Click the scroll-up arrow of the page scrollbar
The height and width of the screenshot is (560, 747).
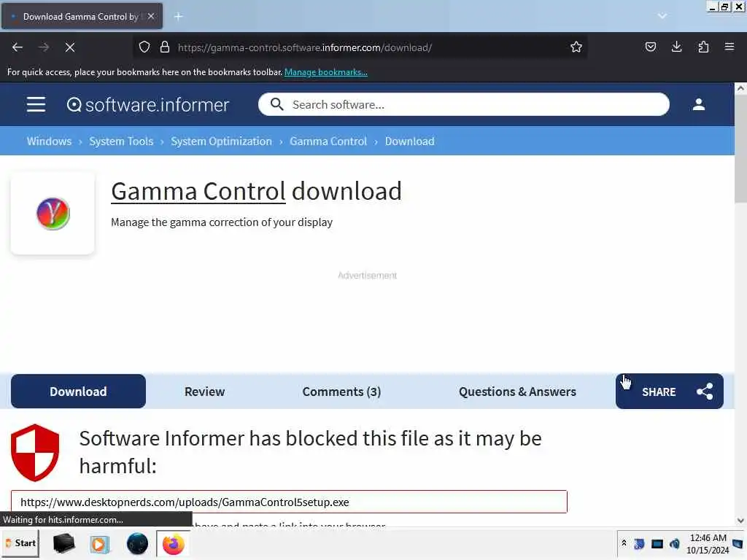[740, 88]
